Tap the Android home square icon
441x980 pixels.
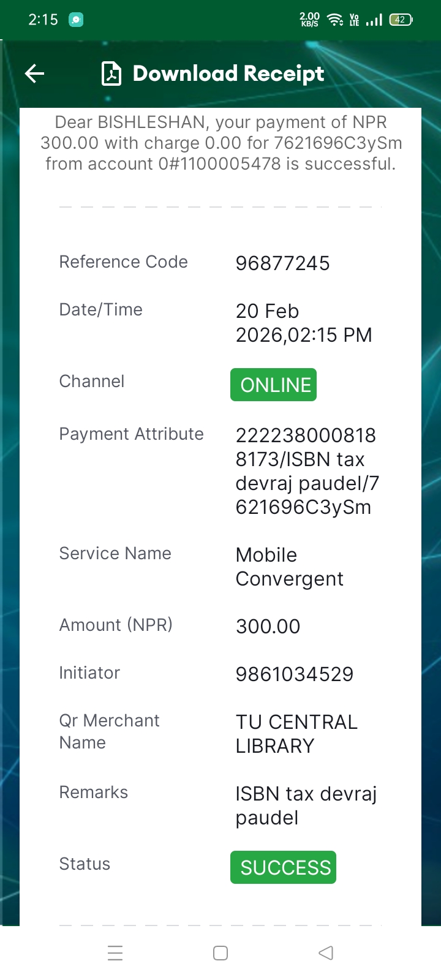tap(221, 953)
